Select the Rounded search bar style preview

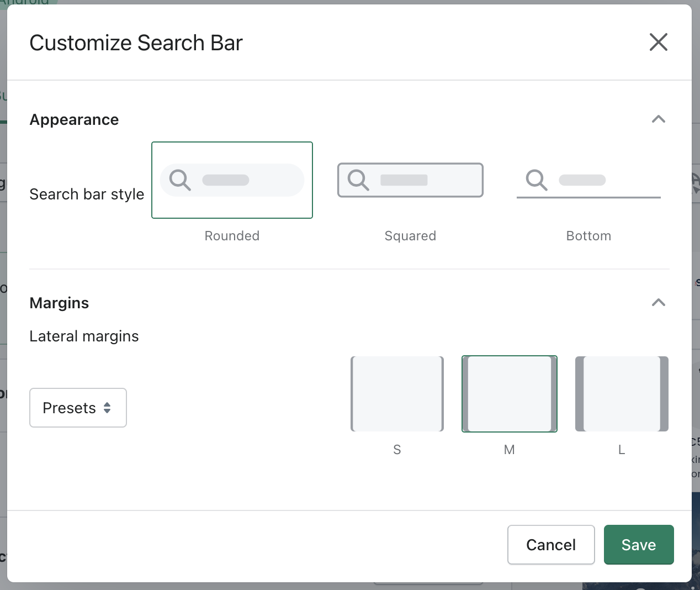[232, 180]
